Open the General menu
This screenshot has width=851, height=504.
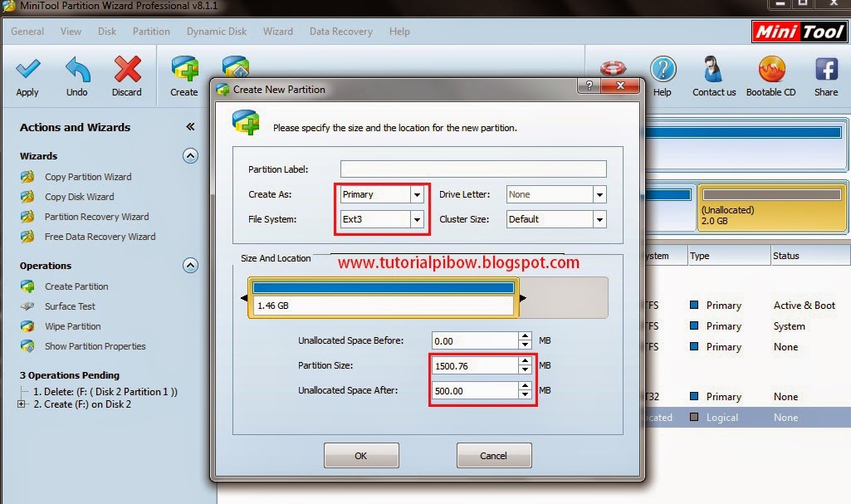pyautogui.click(x=27, y=32)
